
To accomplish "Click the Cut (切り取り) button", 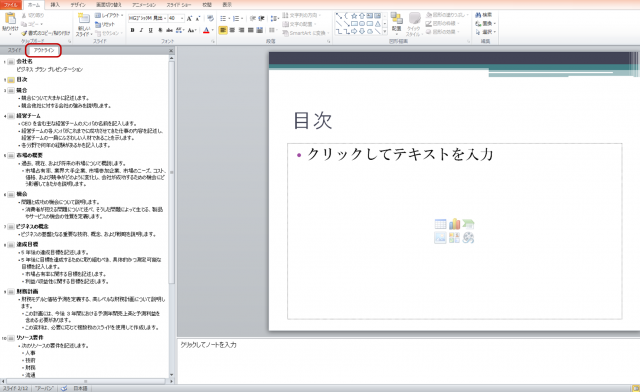I will (x=33, y=16).
